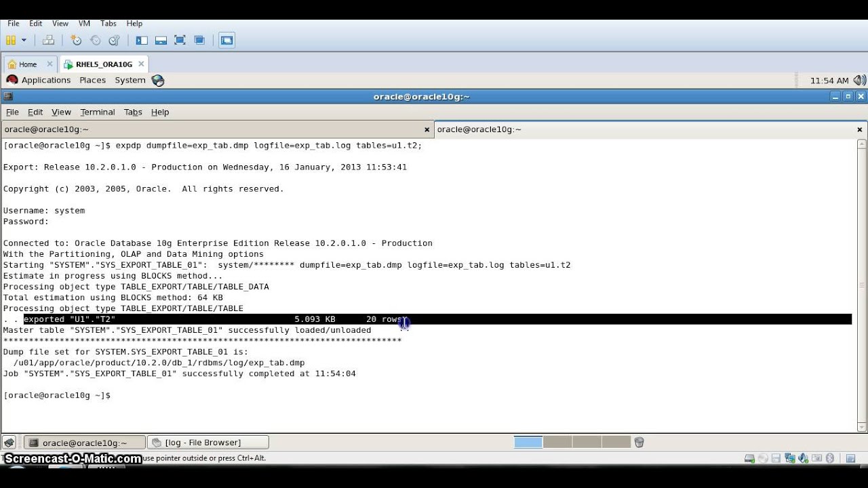Viewport: 868px width, 488px height.
Task: Click the hard disk device status icon
Action: click(749, 459)
